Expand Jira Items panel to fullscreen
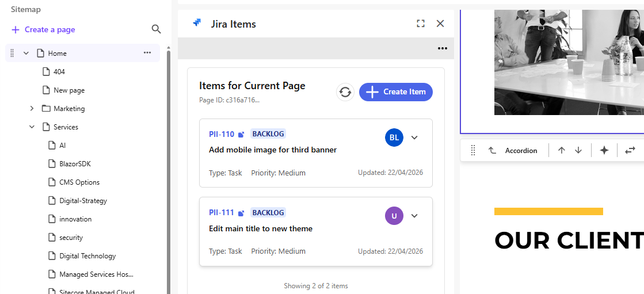 tap(421, 24)
